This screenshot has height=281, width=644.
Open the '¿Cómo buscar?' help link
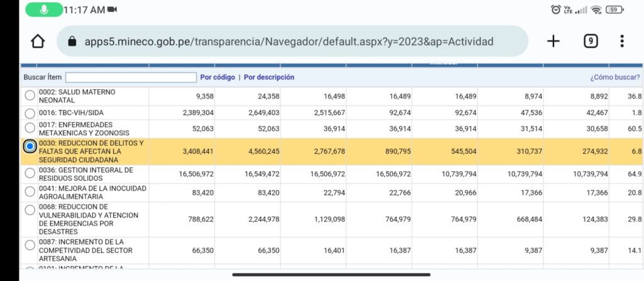(615, 77)
